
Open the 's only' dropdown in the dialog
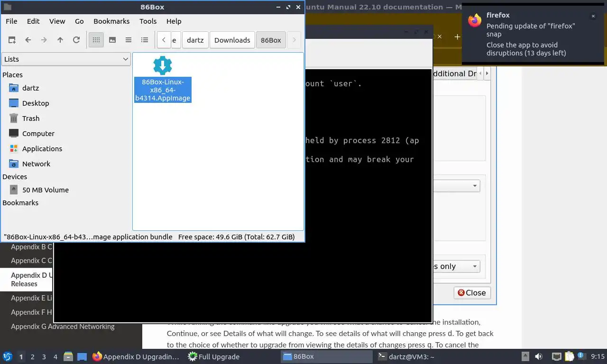pyautogui.click(x=456, y=266)
